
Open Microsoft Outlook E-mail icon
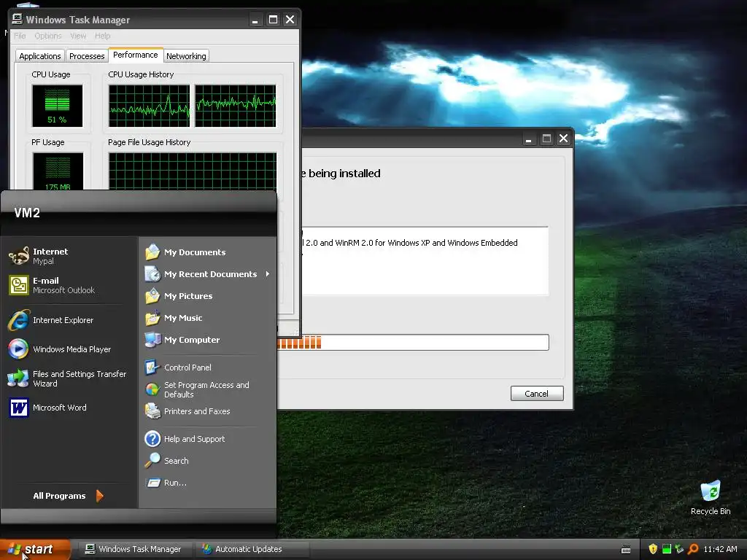click(x=19, y=285)
